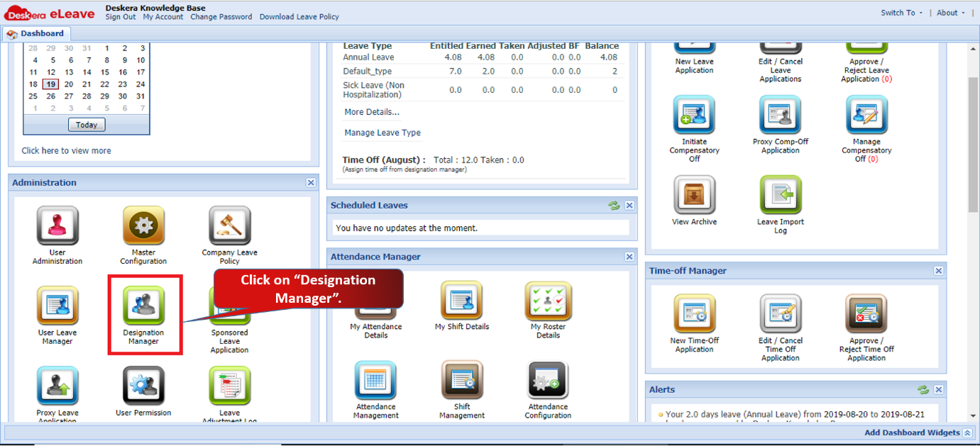Open User Administration icon

(57, 226)
